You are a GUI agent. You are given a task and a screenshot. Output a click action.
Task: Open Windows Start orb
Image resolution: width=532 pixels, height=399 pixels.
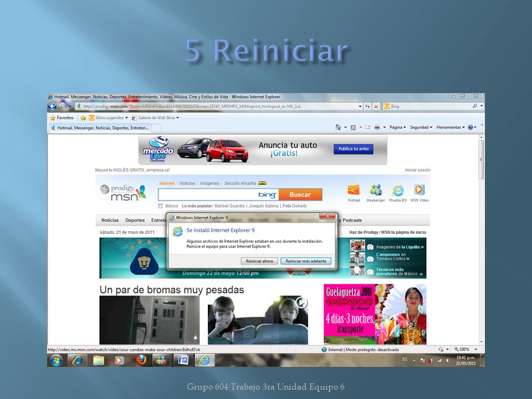coord(57,360)
